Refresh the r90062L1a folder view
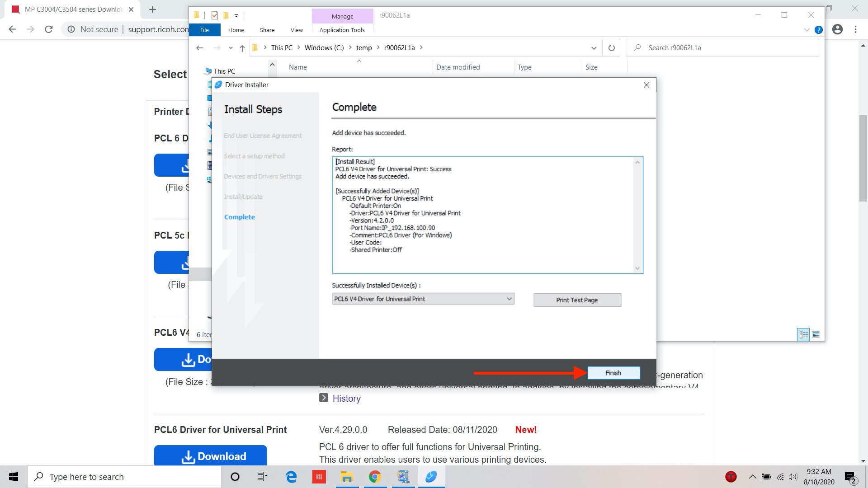The width and height of the screenshot is (868, 488). (611, 48)
